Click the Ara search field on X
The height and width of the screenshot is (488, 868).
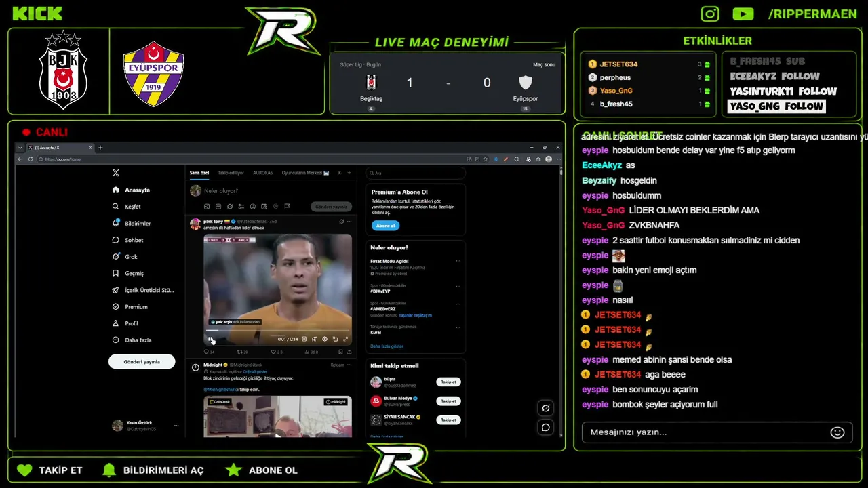[x=416, y=173]
